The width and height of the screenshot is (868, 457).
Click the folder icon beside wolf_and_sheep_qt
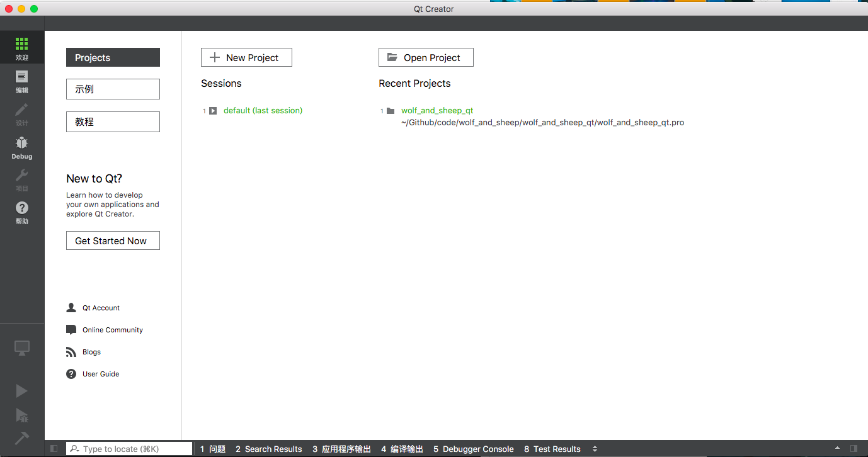tap(391, 111)
